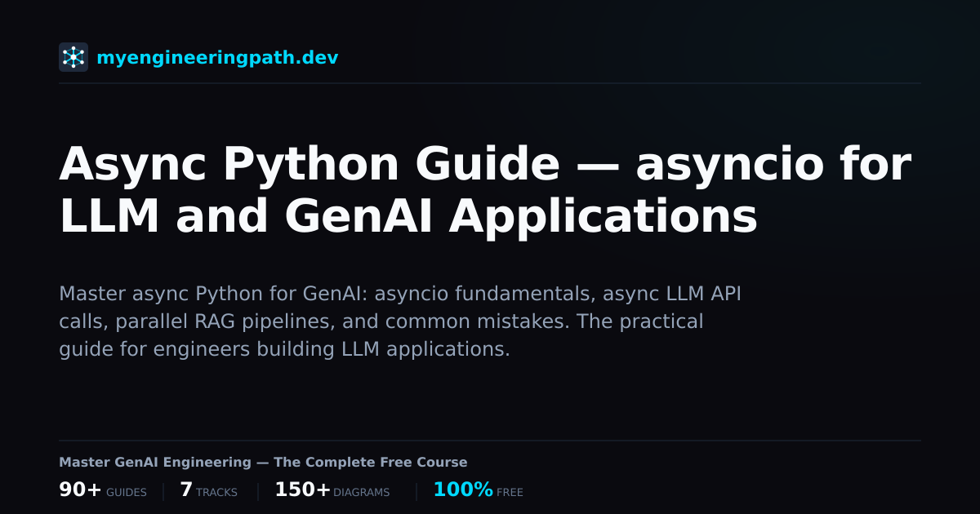Click the description starting "Master async Python for GenAI"
The width and height of the screenshot is (980, 514).
coord(400,321)
